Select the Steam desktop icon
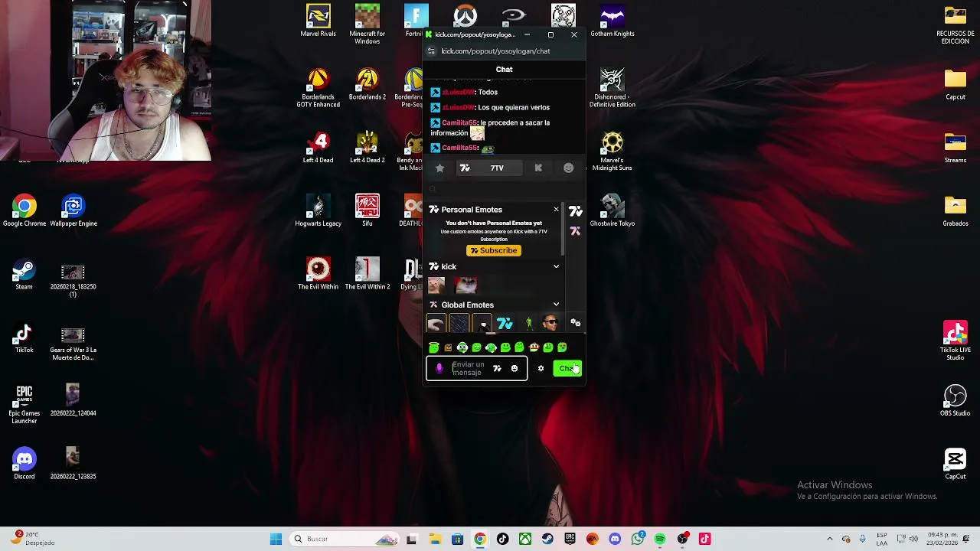Image resolution: width=980 pixels, height=551 pixels. pyautogui.click(x=24, y=274)
